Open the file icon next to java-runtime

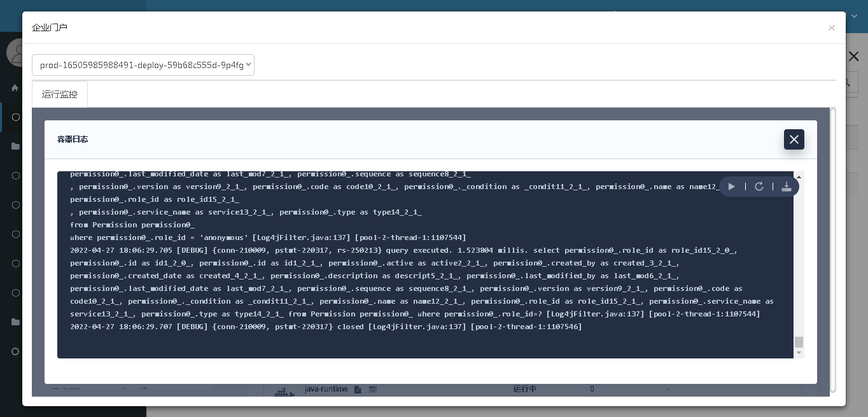coord(358,389)
